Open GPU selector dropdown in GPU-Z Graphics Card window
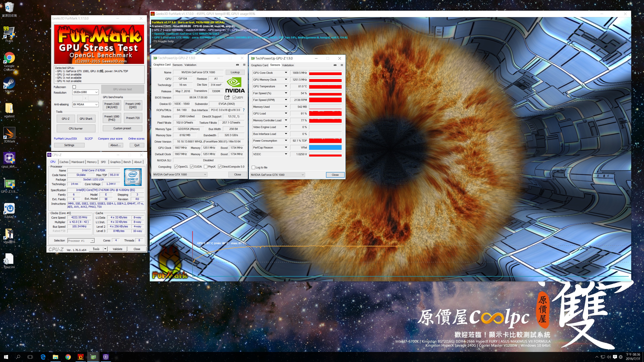 180,174
